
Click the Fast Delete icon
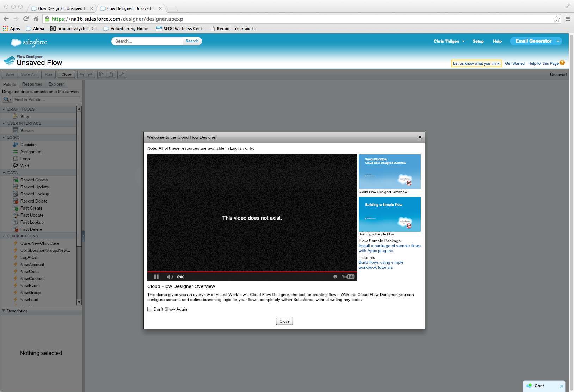click(16, 229)
